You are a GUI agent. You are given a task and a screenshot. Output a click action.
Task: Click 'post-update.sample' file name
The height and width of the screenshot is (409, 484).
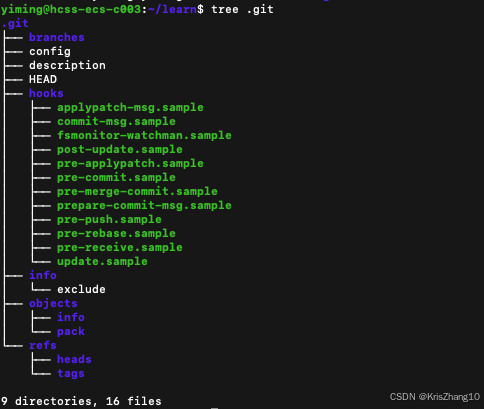[120, 150]
